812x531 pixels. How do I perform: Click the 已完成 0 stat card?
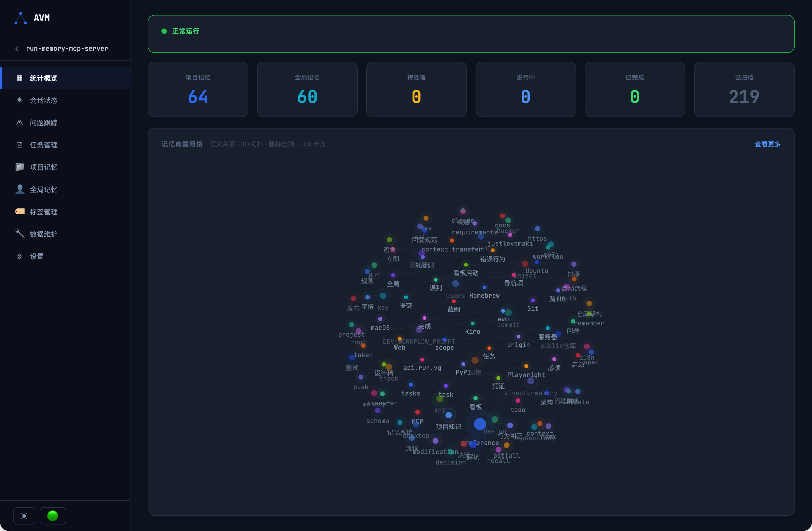click(635, 89)
